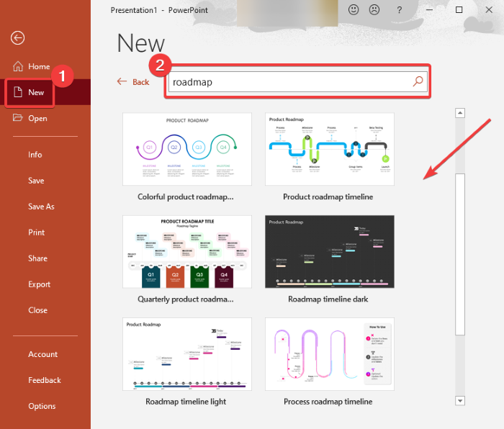Select Colorful product roadmap template thumbnail
The height and width of the screenshot is (429, 504).
tap(187, 149)
